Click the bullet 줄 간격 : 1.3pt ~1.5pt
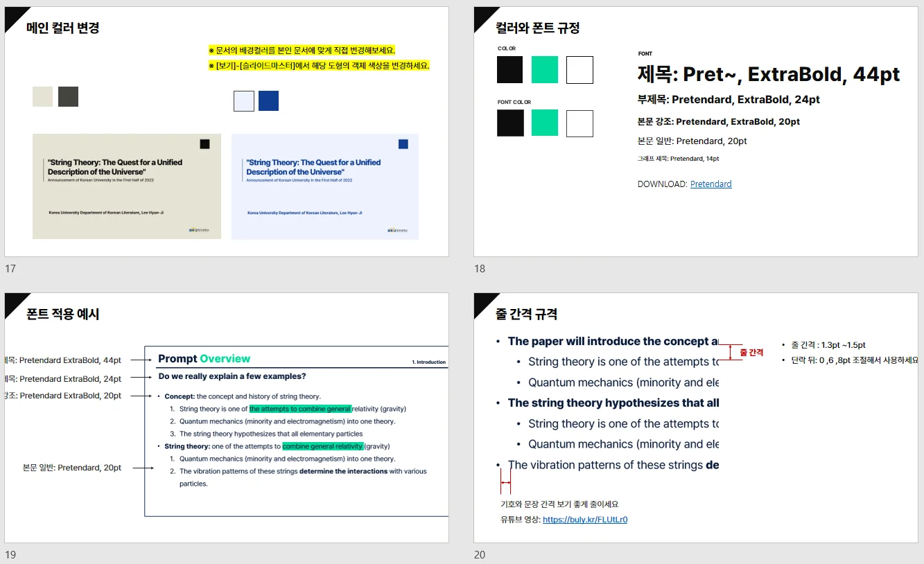The image size is (924, 564). (x=828, y=345)
